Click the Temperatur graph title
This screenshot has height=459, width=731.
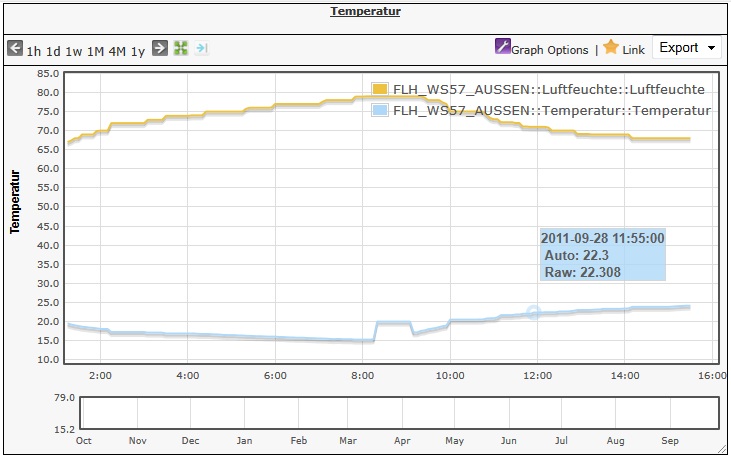pyautogui.click(x=365, y=11)
